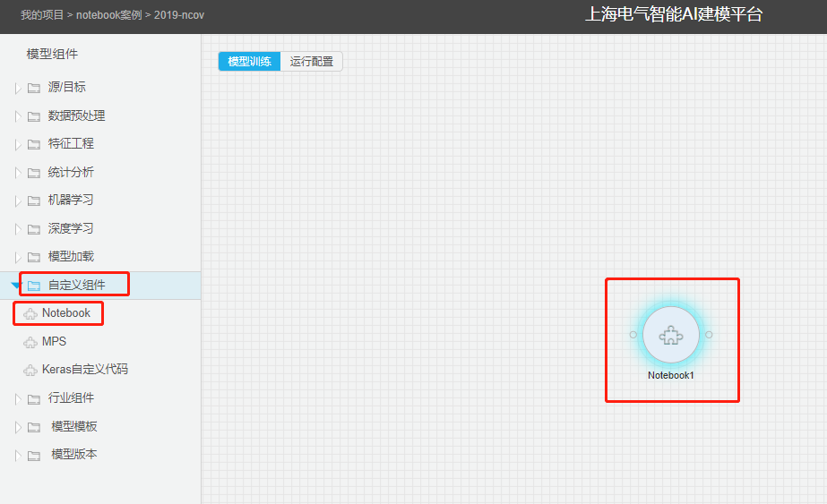Click the 行业组件 folder icon
This screenshot has width=827, height=504.
(x=34, y=399)
